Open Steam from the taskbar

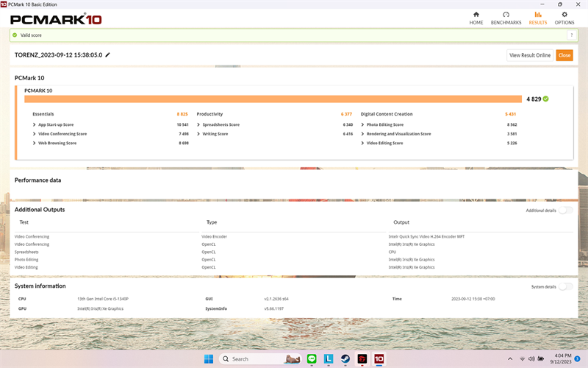click(345, 359)
